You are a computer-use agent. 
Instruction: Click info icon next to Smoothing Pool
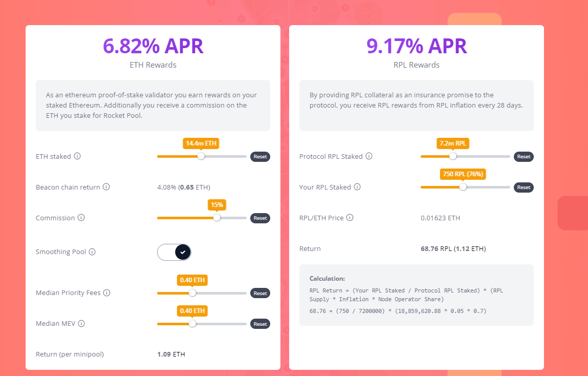pos(92,252)
